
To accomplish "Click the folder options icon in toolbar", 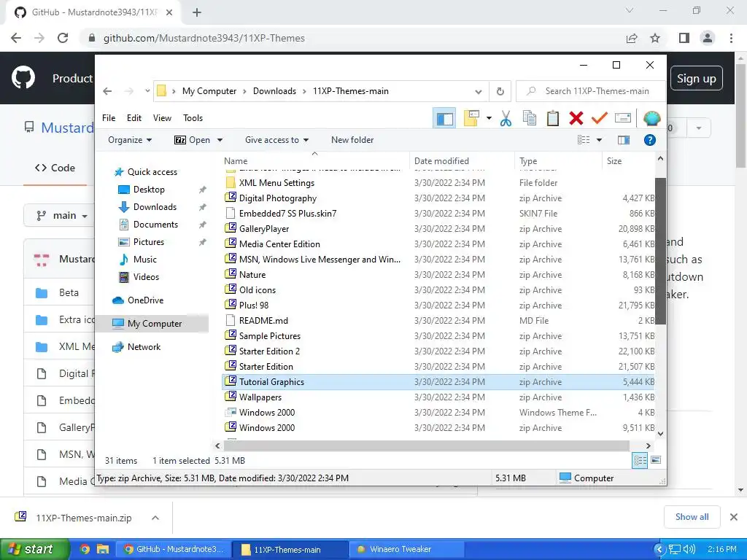I will [471, 118].
